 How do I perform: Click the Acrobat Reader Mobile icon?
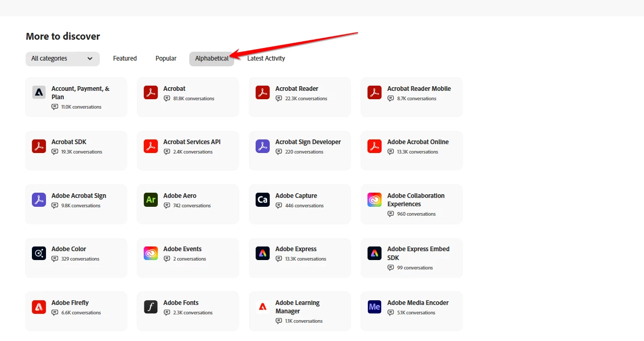[x=374, y=92]
